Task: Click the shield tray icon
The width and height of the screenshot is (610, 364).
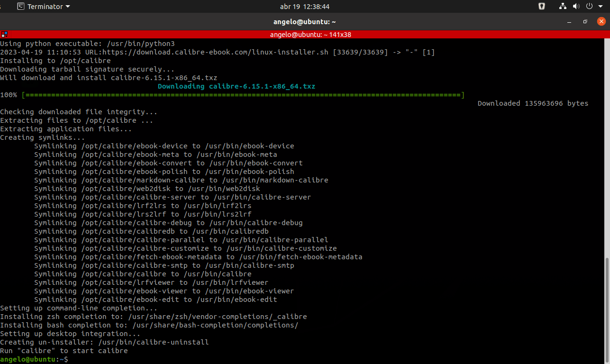Action: tap(542, 7)
